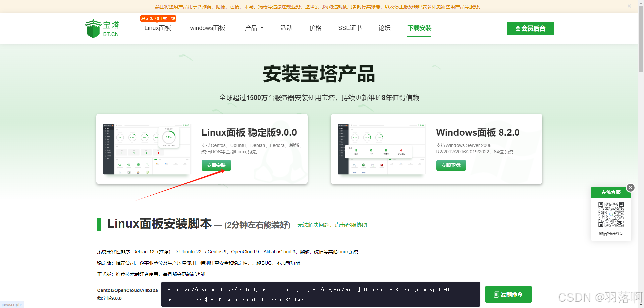
Task: Click the Linux面板安装脚本 heading
Action: [159, 224]
